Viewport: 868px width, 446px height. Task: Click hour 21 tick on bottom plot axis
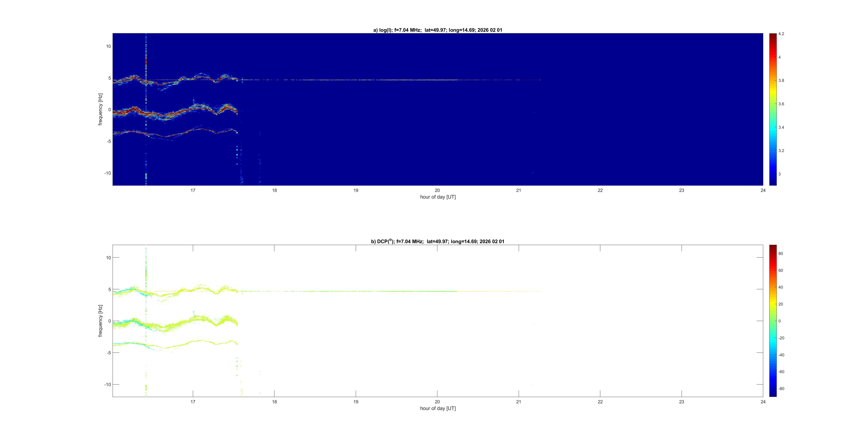click(x=519, y=402)
